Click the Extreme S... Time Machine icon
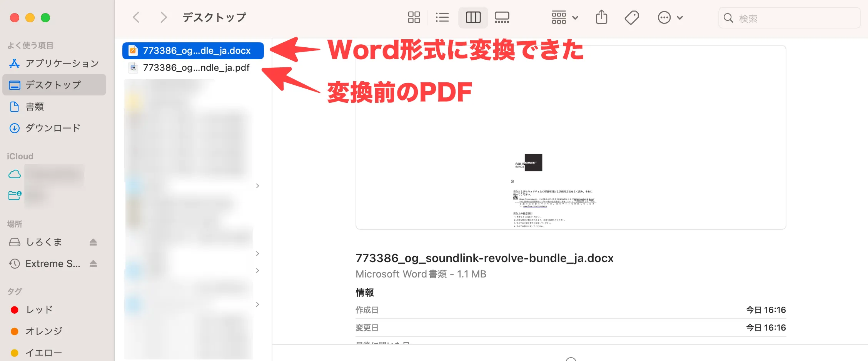The image size is (868, 361). tap(15, 264)
